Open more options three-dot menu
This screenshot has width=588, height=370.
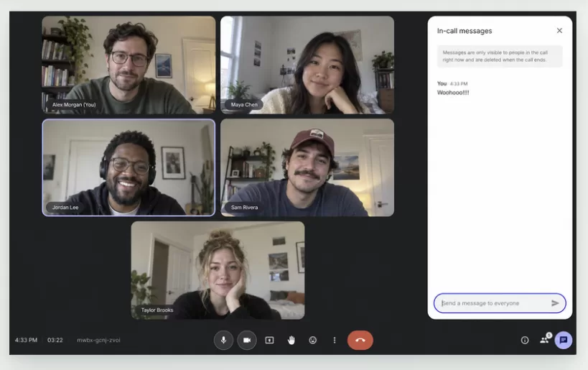335,340
